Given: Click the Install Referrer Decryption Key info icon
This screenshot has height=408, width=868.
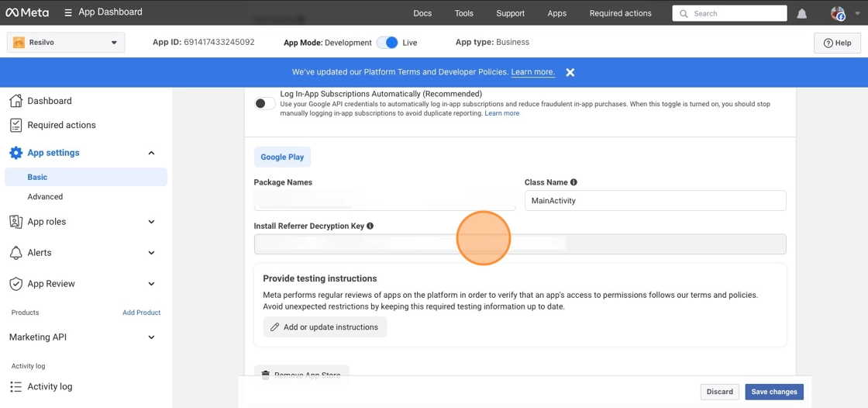Looking at the screenshot, I should tap(370, 226).
